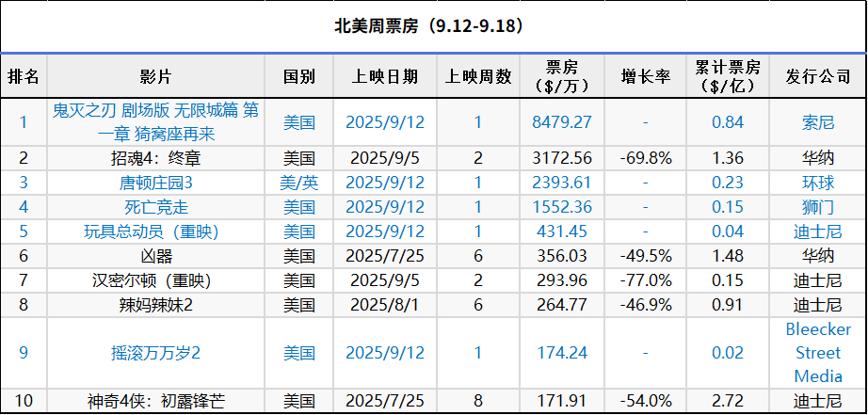Click the box office value 1552.36
Viewport: 868px width, 415px height.
point(562,207)
